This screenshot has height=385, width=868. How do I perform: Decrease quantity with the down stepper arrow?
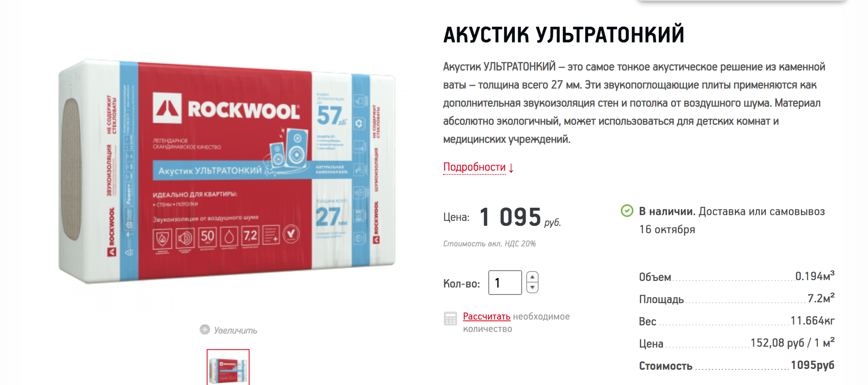(x=532, y=288)
